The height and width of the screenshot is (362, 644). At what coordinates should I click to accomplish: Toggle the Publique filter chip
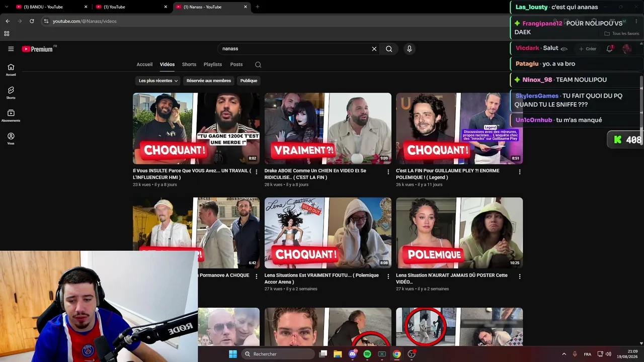tap(249, 80)
